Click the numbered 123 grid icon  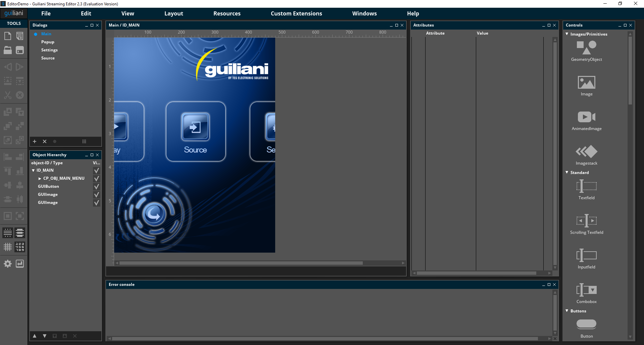[x=20, y=247]
